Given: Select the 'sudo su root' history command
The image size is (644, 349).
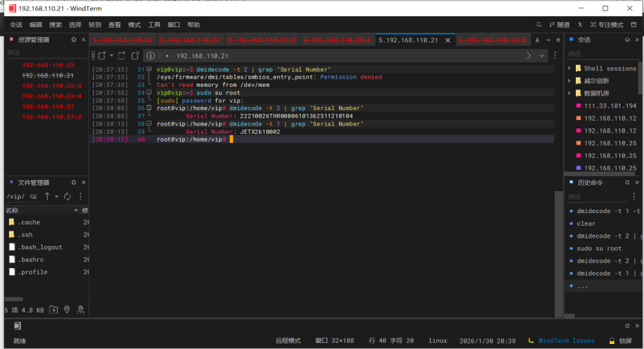Looking at the screenshot, I should (x=599, y=248).
